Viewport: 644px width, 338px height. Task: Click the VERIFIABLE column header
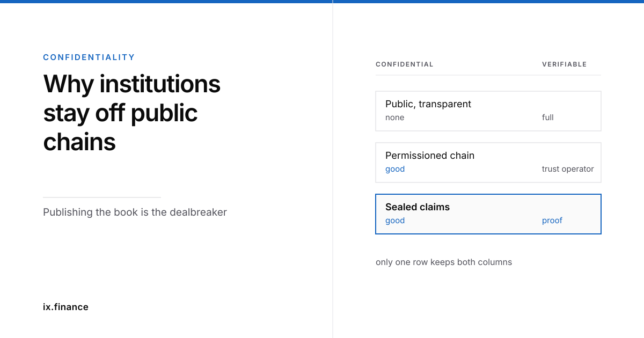pos(565,64)
